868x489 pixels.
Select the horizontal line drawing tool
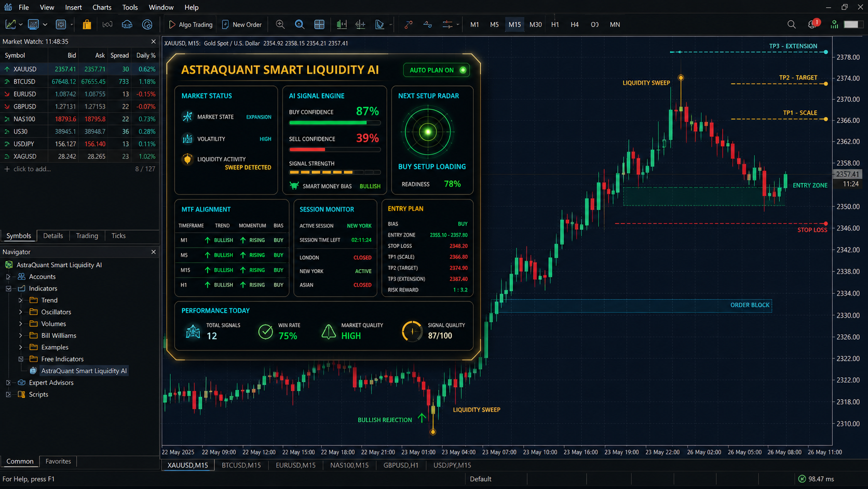click(x=428, y=24)
